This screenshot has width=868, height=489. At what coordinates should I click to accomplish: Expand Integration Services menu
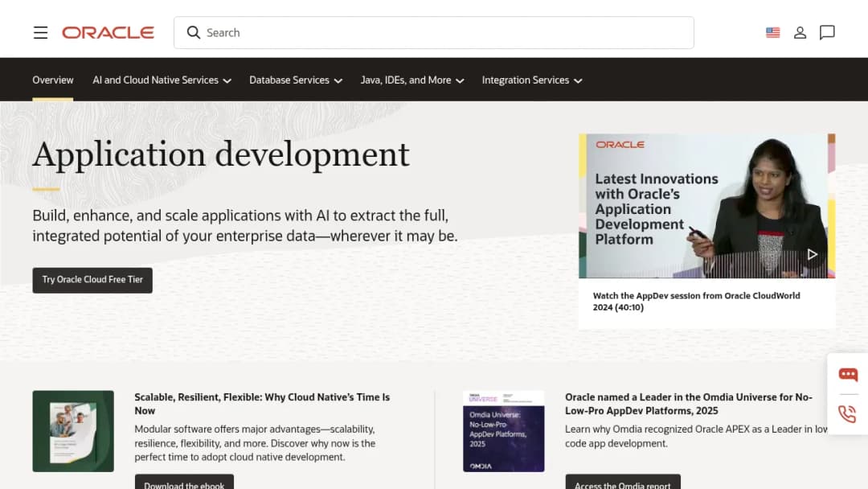point(531,80)
